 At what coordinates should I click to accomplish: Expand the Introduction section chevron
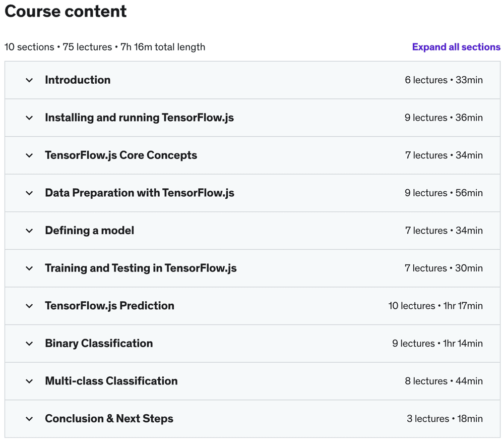tap(29, 80)
